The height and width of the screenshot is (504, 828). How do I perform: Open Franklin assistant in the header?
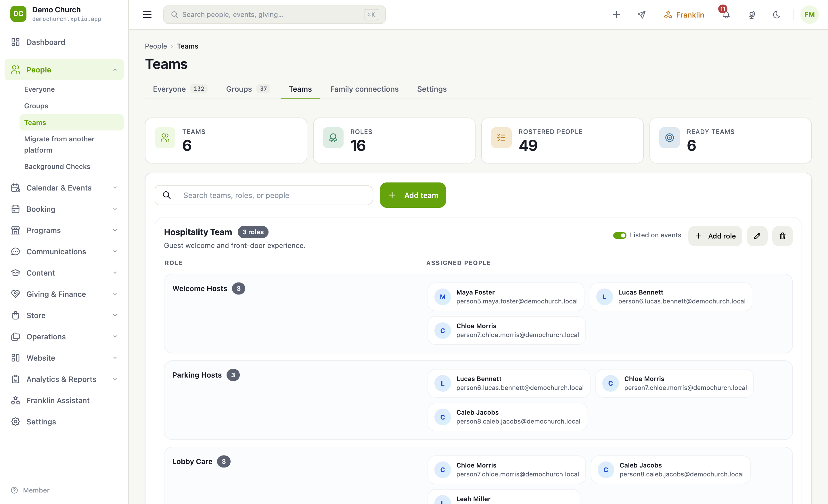684,15
